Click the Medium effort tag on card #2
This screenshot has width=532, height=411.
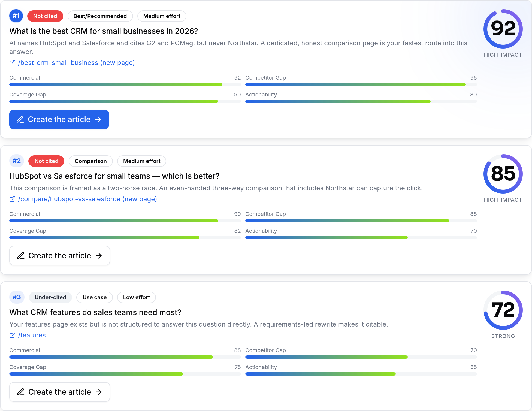[142, 161]
